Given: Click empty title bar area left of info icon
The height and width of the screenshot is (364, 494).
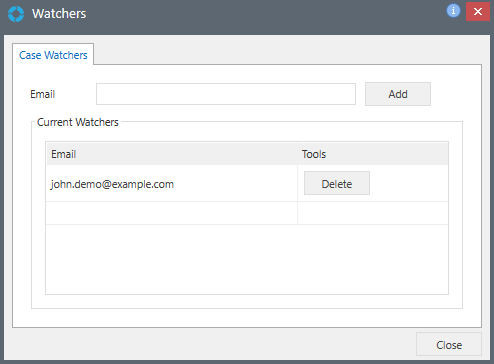Looking at the screenshot, I should pos(267,14).
